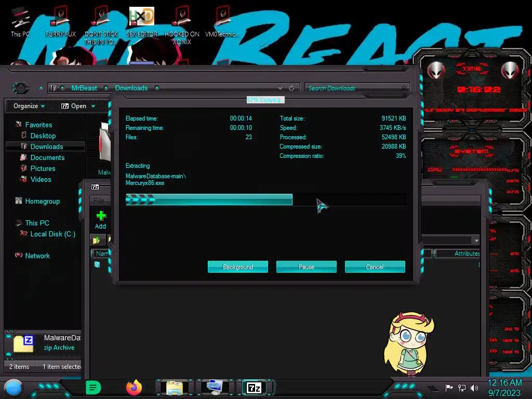Select This PC in the navigation pane
The image size is (532, 399).
coord(37,223)
